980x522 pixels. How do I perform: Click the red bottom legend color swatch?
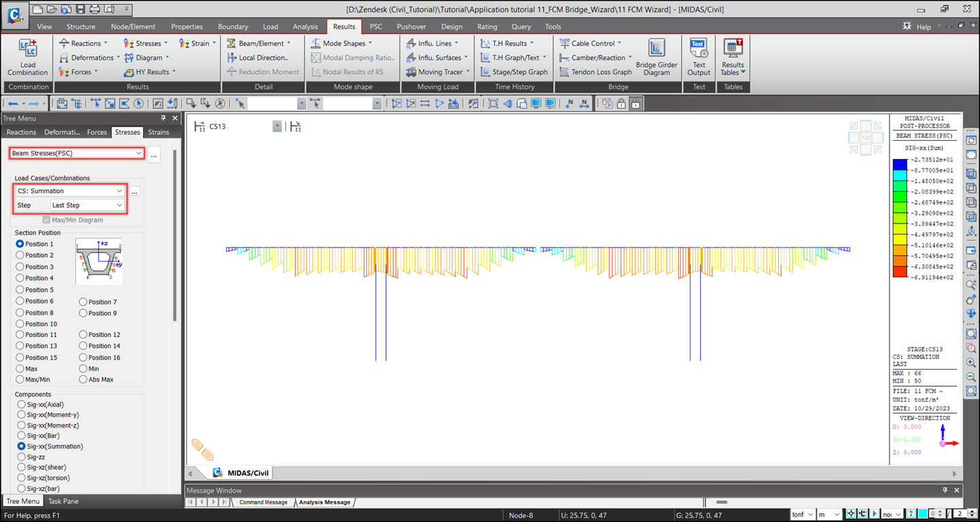pos(900,272)
